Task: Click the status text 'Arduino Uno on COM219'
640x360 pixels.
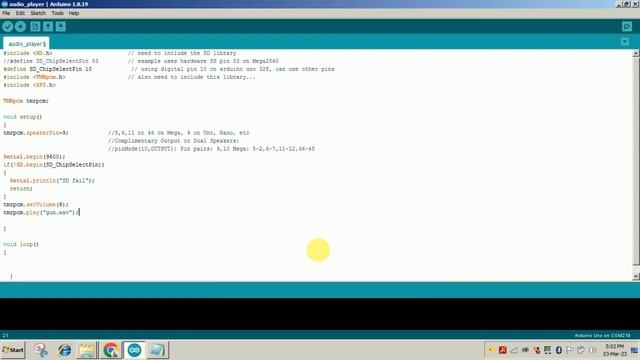Action: pyautogui.click(x=602, y=336)
